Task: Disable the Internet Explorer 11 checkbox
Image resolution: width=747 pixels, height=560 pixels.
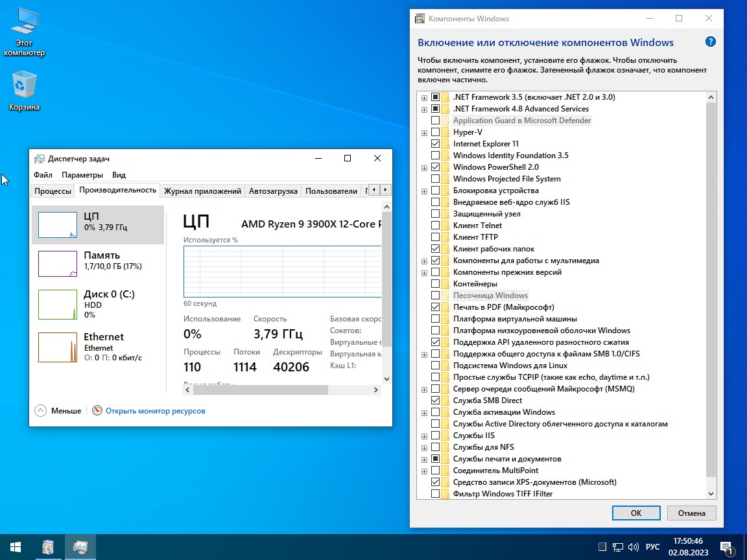Action: 434,143
